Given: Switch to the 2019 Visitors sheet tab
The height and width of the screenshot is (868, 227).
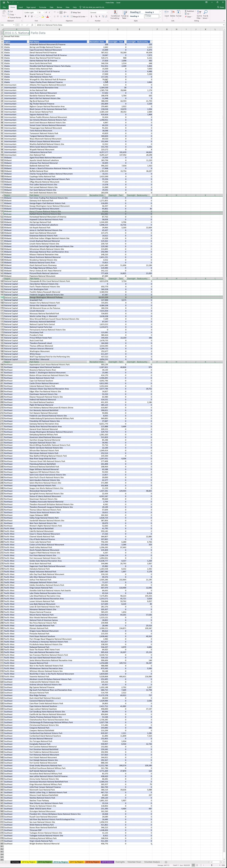Looking at the screenshot, I should (107, 862).
